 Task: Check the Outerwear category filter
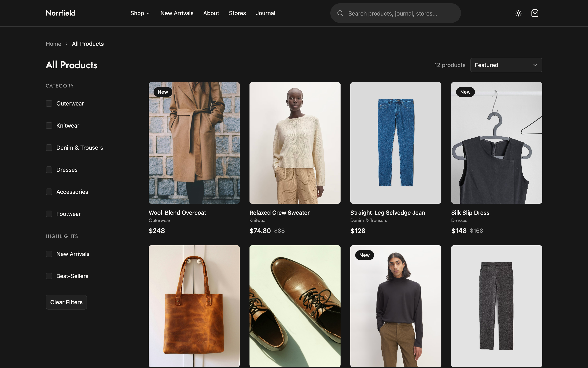(x=49, y=103)
